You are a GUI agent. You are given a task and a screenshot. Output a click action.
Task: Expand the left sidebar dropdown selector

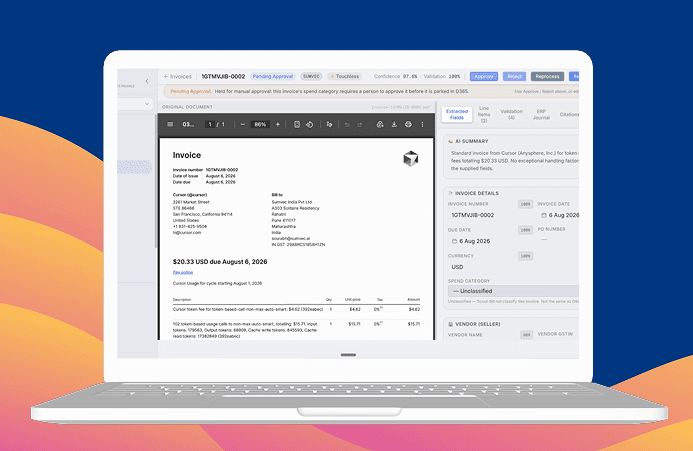135,104
